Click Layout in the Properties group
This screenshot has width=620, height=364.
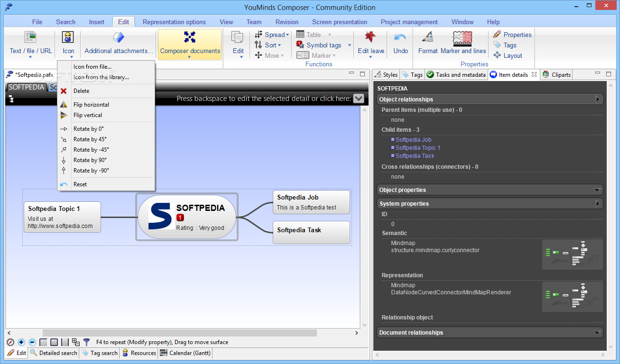[508, 55]
